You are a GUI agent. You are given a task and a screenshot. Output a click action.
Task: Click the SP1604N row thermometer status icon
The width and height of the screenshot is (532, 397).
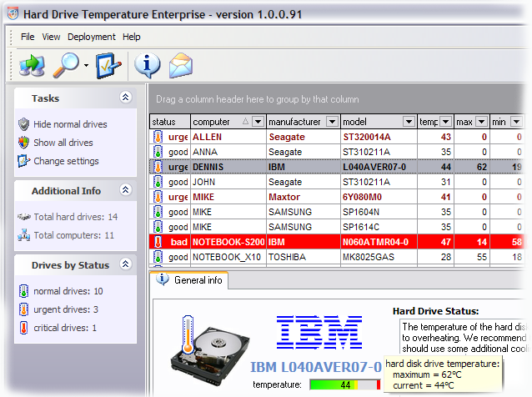click(x=158, y=212)
